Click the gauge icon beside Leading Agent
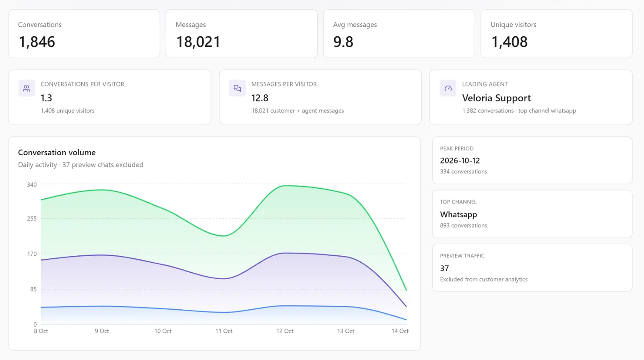This screenshot has height=360, width=644. pos(448,88)
